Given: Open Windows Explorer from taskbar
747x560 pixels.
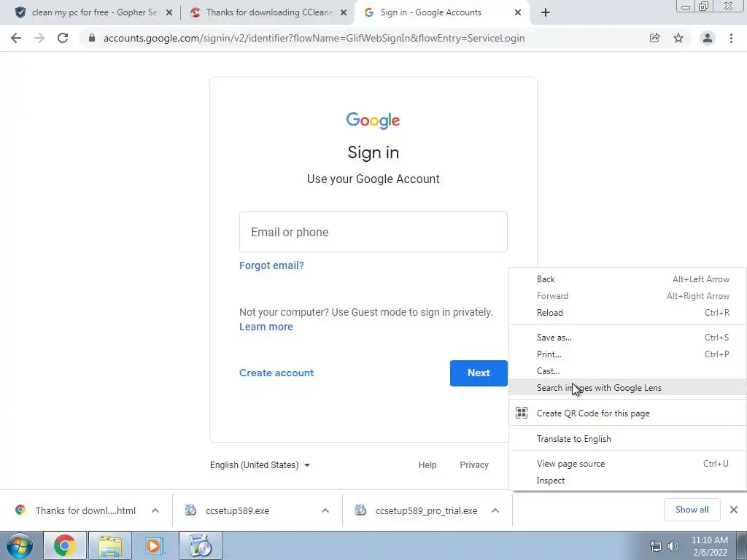Looking at the screenshot, I should [x=110, y=545].
